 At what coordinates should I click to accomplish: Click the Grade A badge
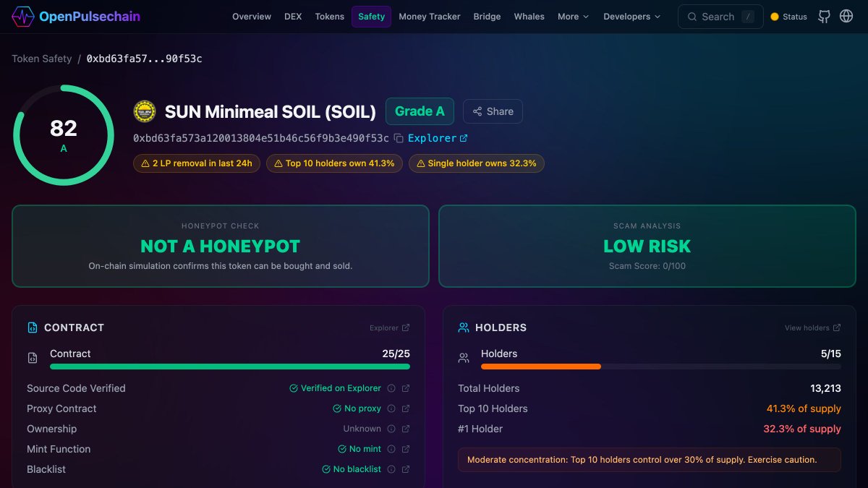(420, 111)
